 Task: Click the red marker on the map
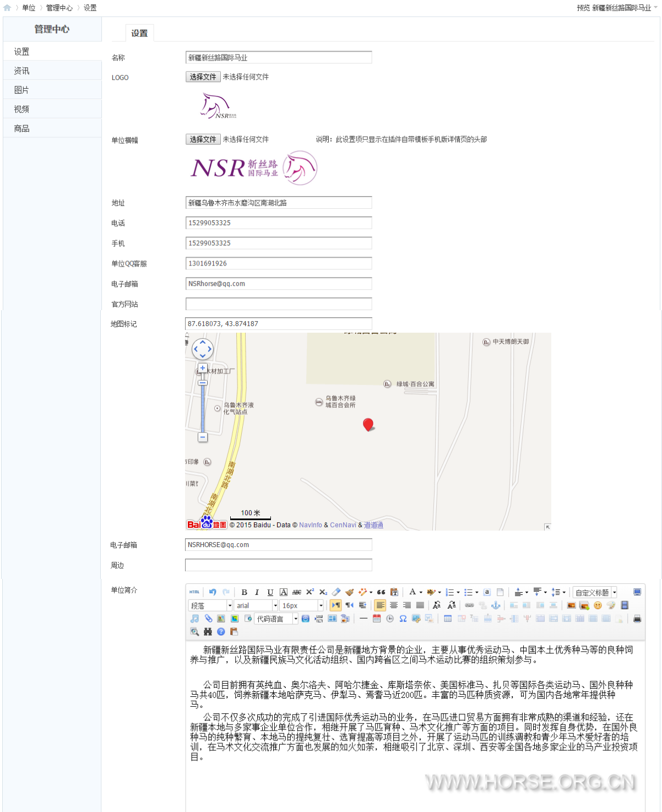(x=368, y=425)
